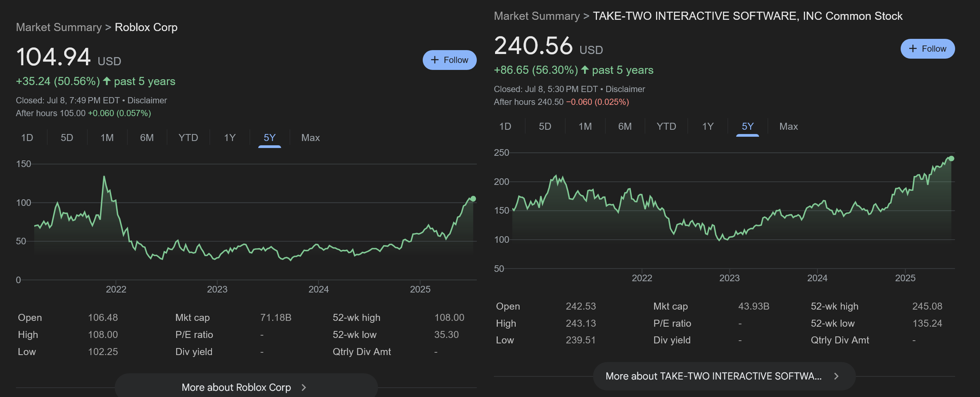Click Take-Two gain +86.65 (56.30%)
Viewport: 980px width, 397px height.
pyautogui.click(x=536, y=70)
